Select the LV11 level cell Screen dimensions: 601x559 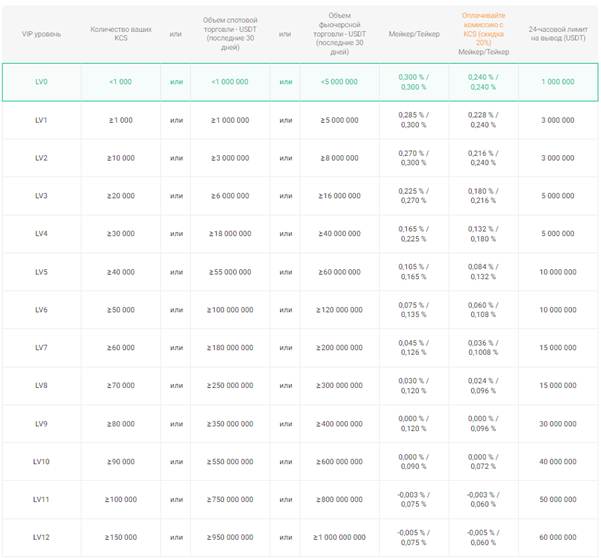41,500
